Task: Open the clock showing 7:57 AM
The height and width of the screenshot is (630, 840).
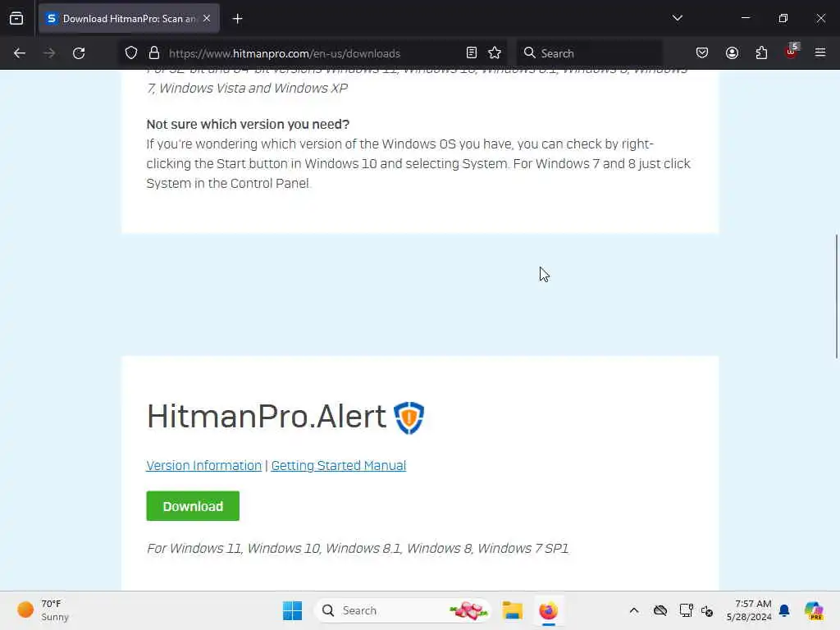Action: (749, 610)
